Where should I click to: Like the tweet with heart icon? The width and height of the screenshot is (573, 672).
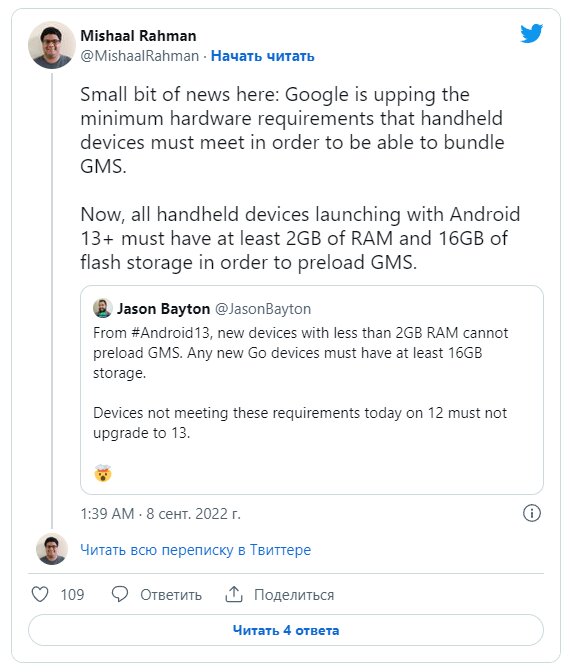(40, 594)
